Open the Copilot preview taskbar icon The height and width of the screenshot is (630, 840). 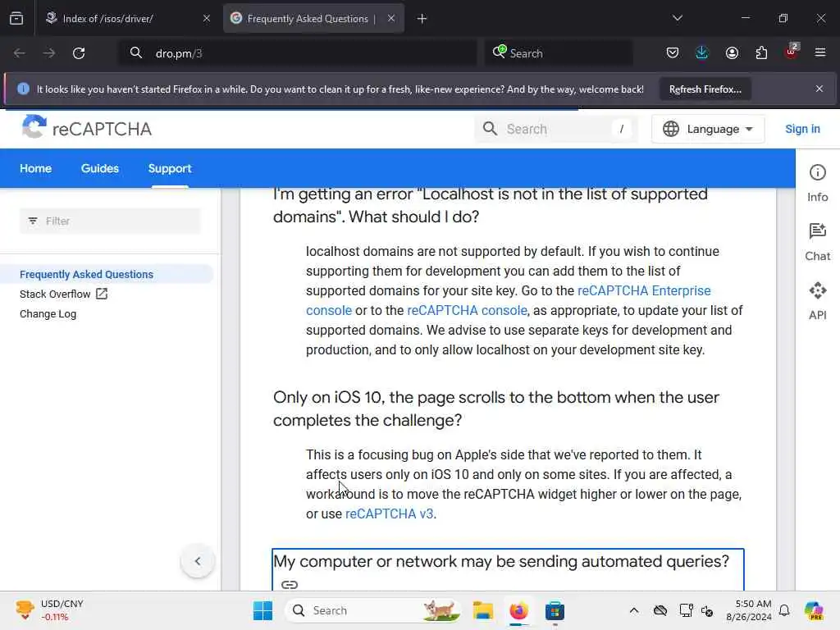tap(814, 610)
